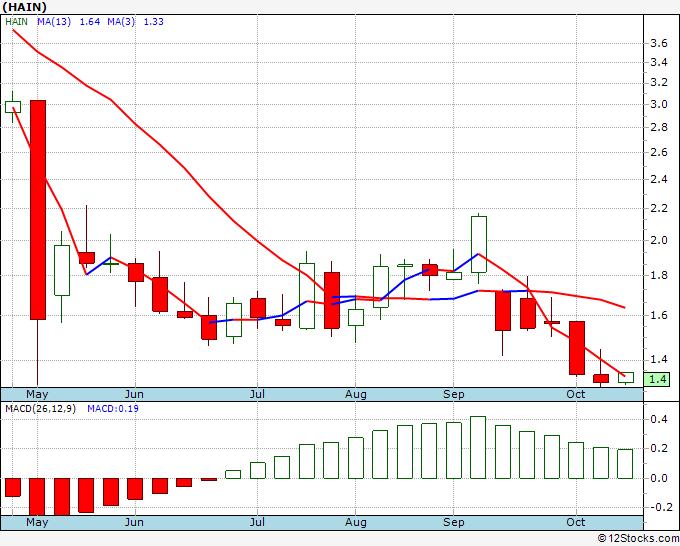The image size is (680, 546).
Task: Click the tall green candlestick in early September
Action: click(x=479, y=244)
